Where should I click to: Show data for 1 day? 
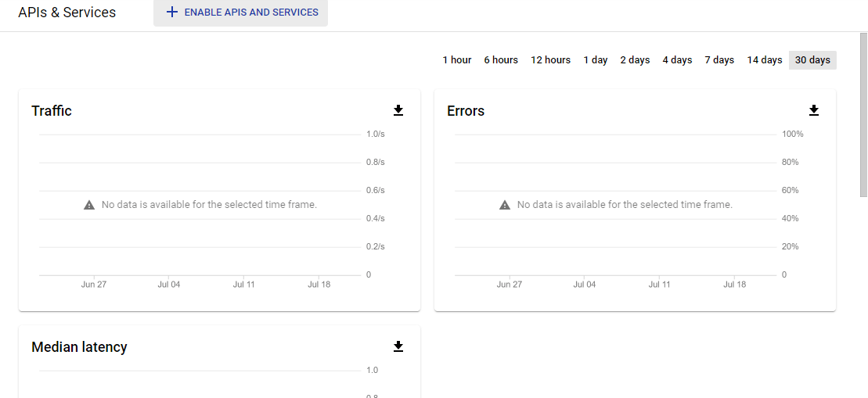tap(596, 60)
